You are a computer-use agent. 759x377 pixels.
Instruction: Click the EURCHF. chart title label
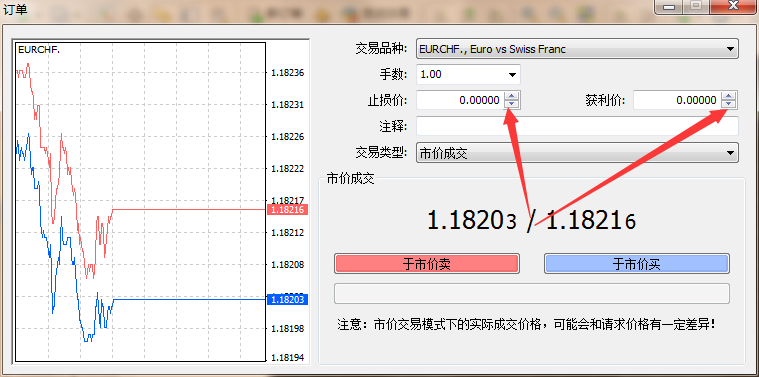click(39, 49)
